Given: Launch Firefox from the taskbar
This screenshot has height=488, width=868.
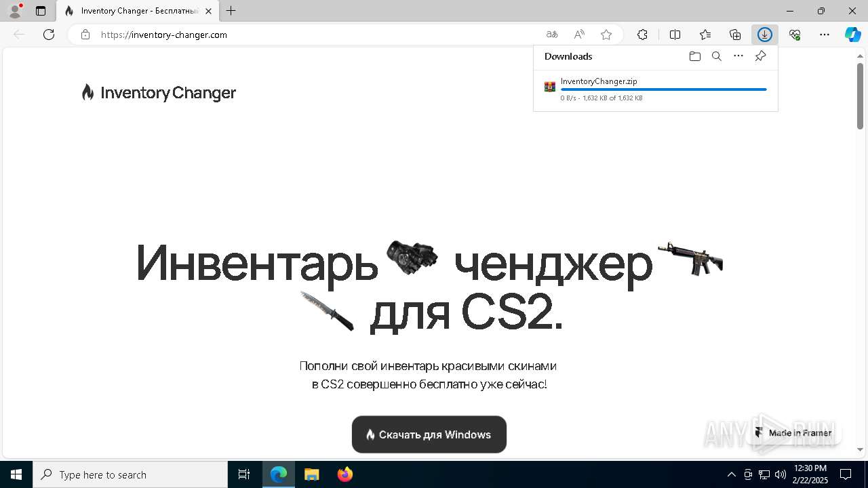Looking at the screenshot, I should [345, 474].
